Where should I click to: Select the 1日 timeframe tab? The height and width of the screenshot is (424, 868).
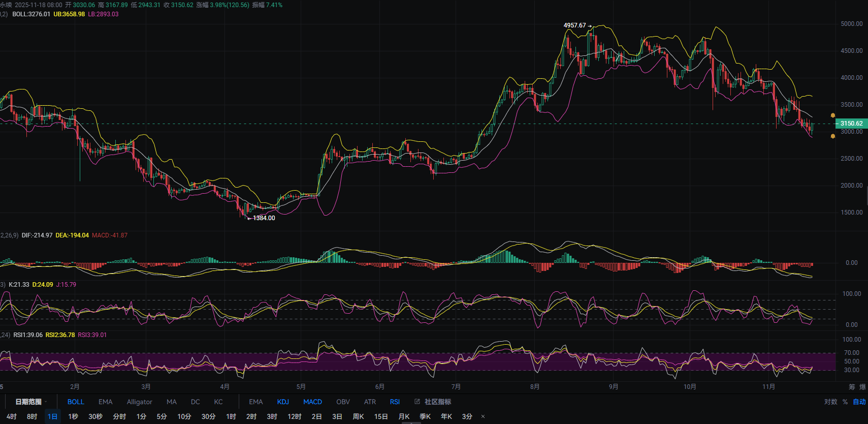[53, 416]
